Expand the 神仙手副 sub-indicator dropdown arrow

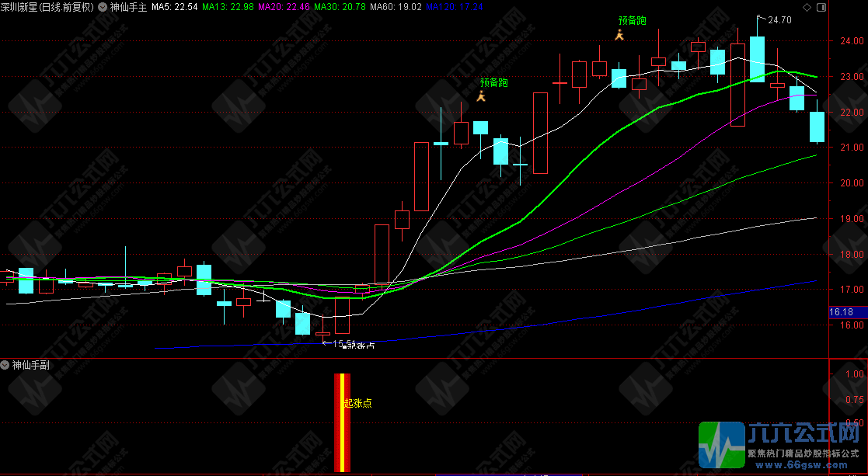click(5, 365)
